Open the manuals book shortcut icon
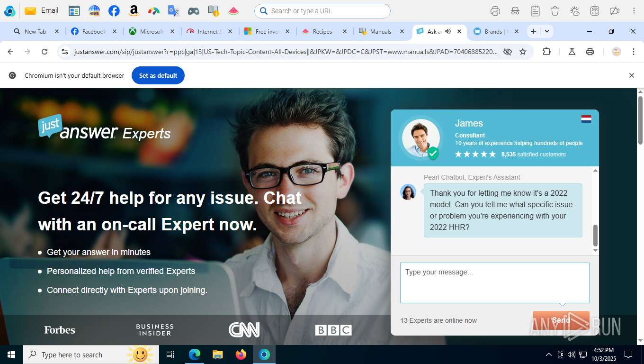644x364 pixels. pos(213,11)
